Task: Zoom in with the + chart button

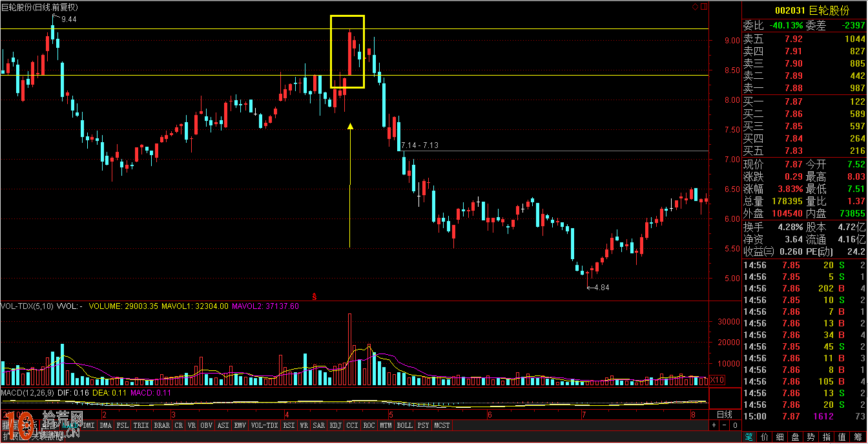Action: (714, 425)
